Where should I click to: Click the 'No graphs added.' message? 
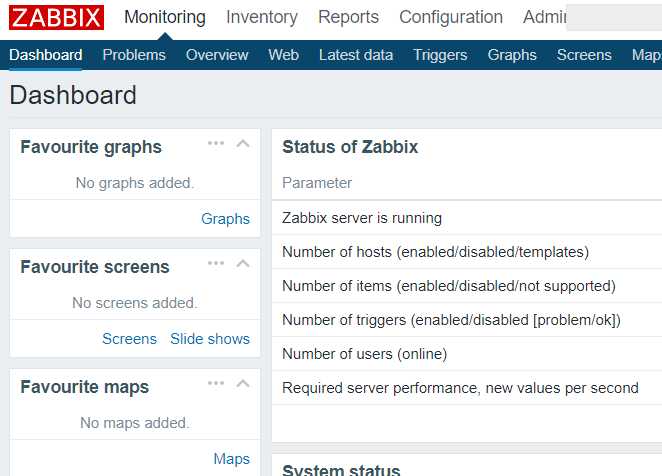(x=135, y=183)
